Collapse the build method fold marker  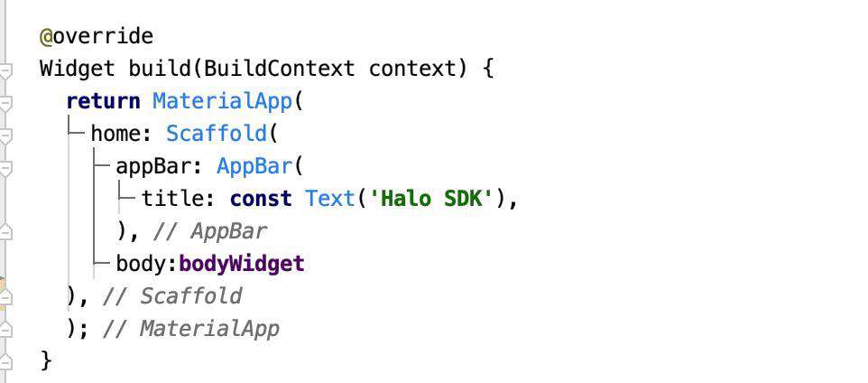click(5, 71)
